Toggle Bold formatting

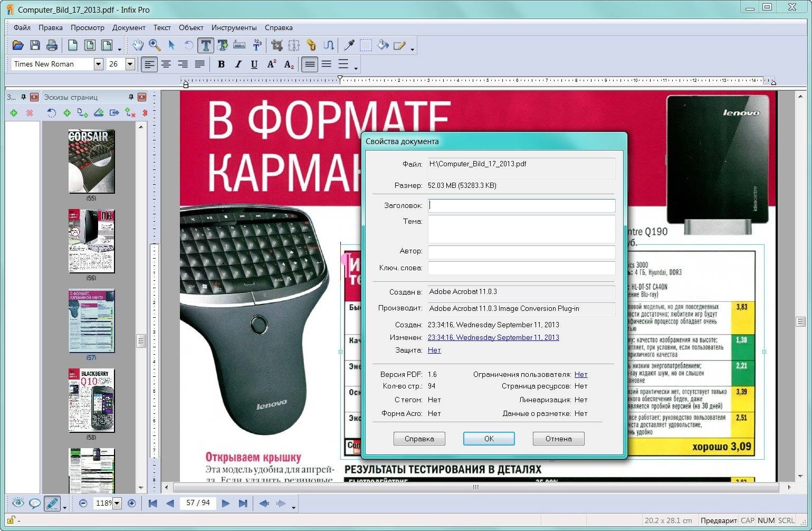tap(221, 64)
